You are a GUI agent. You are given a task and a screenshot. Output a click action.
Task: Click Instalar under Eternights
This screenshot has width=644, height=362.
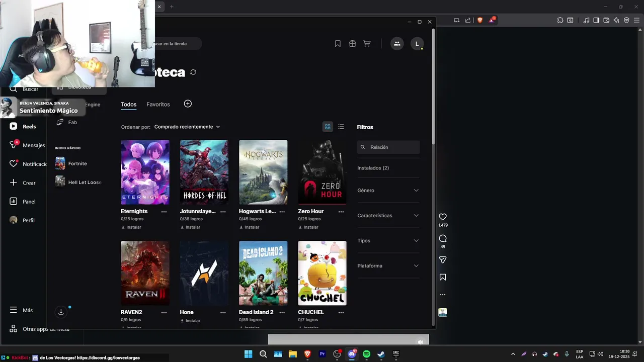click(131, 227)
